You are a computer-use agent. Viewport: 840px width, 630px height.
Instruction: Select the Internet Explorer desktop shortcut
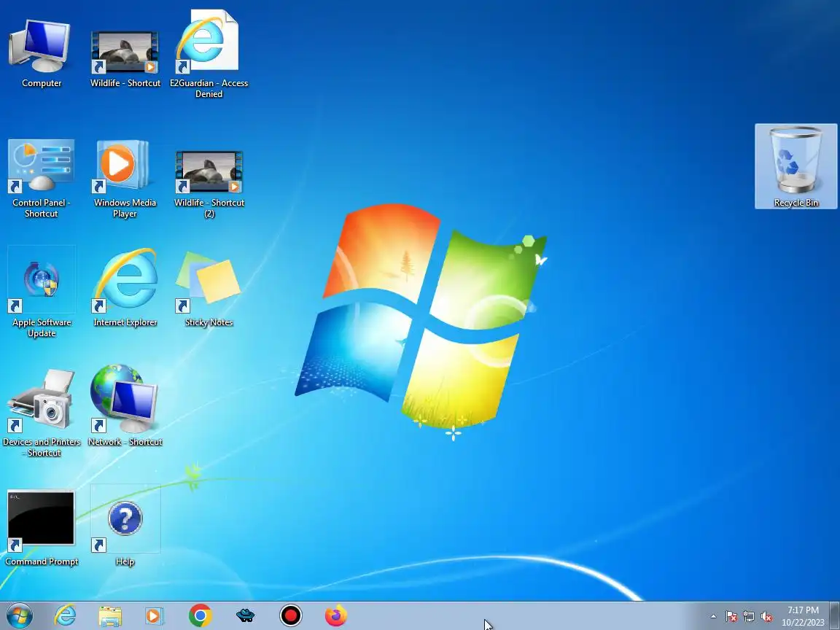[x=125, y=287]
